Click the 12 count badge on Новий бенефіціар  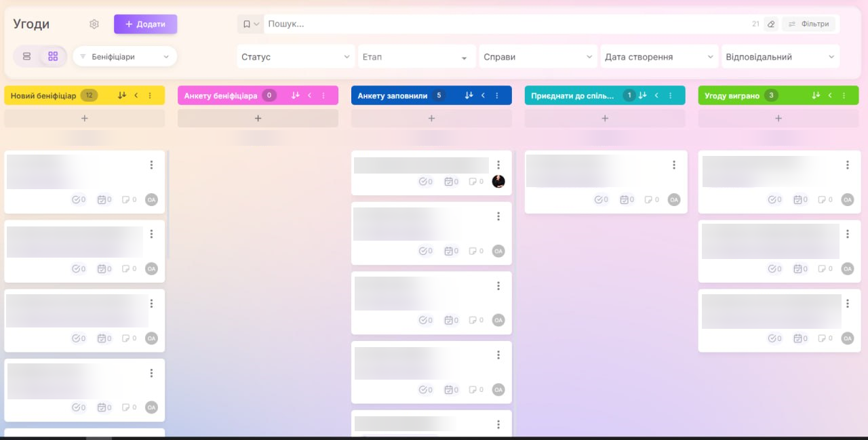(x=89, y=96)
